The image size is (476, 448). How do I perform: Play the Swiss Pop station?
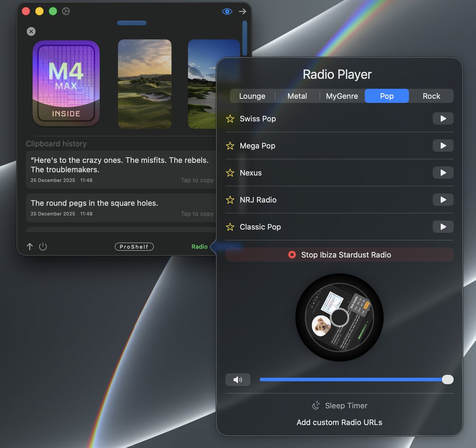[443, 119]
